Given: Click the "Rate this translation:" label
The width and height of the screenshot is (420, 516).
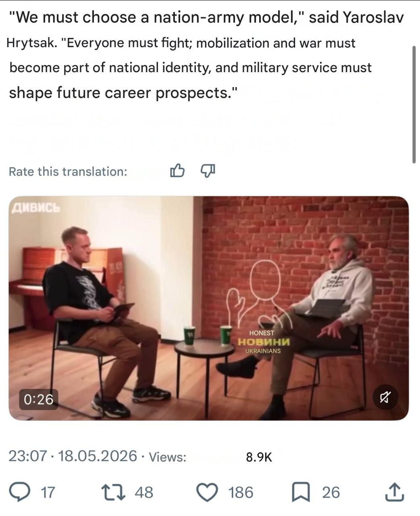Looking at the screenshot, I should (x=68, y=172).
